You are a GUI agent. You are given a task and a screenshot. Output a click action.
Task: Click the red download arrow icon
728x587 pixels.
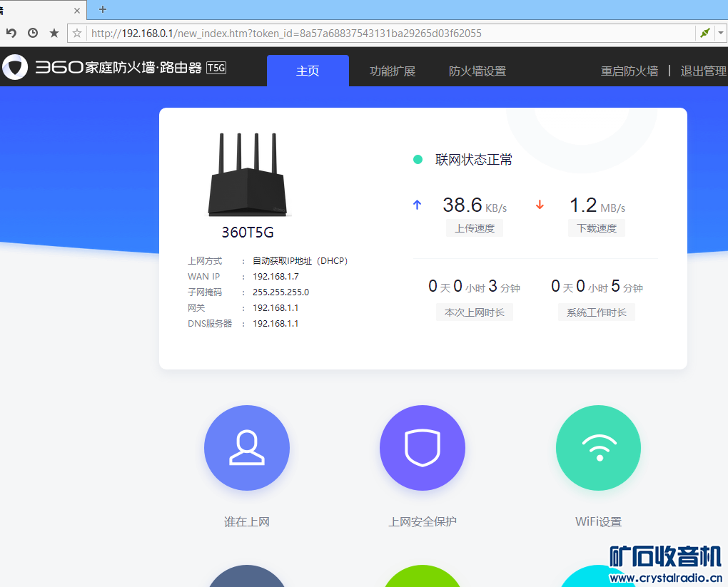pos(540,205)
